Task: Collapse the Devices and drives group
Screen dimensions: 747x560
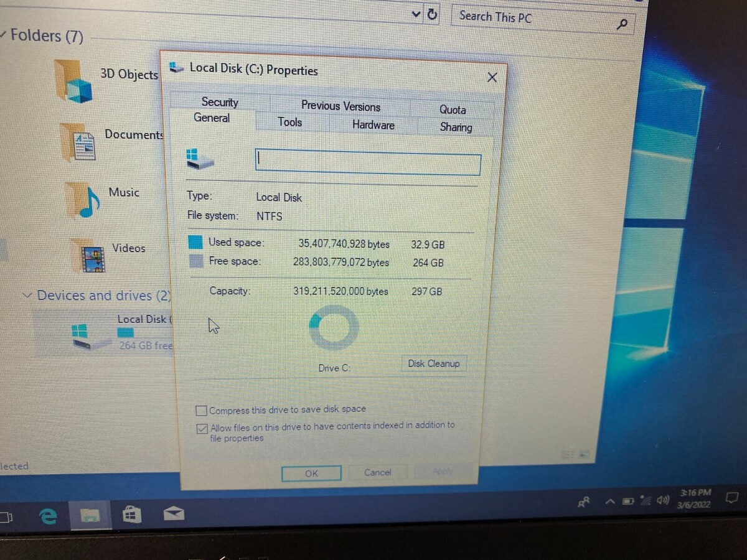Action: click(x=27, y=295)
